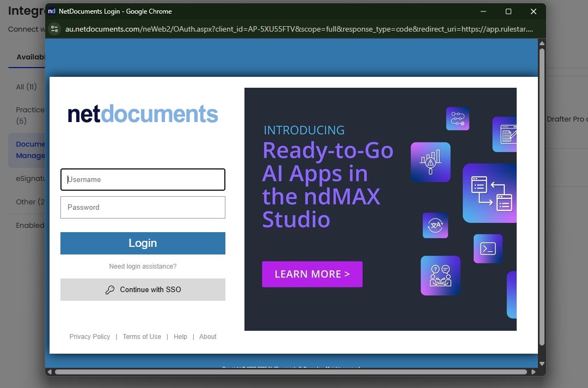The width and height of the screenshot is (588, 388).
Task: Click the URL in the address bar
Action: point(299,29)
